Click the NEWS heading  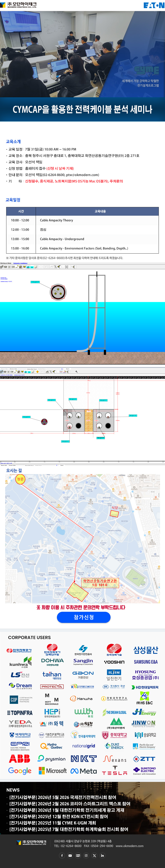pos(13,790)
